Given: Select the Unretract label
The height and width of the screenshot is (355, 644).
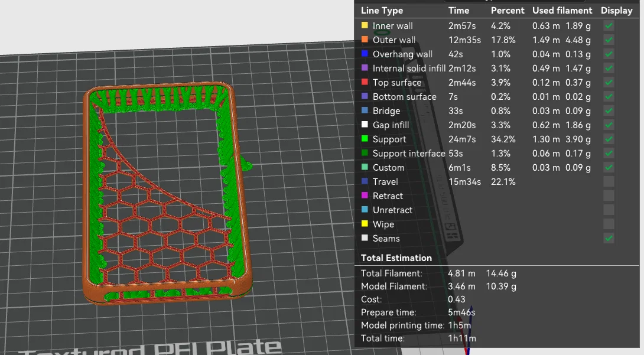Looking at the screenshot, I should tap(392, 210).
